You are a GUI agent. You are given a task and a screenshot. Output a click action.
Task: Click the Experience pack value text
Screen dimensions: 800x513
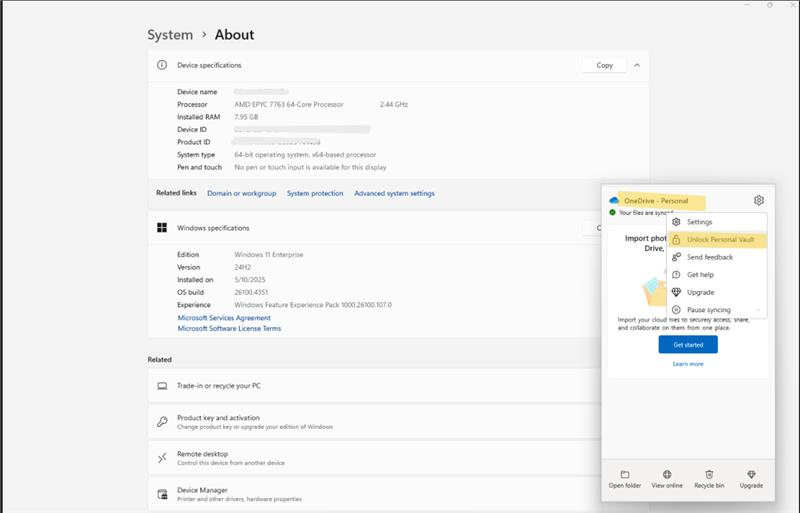[x=313, y=305]
